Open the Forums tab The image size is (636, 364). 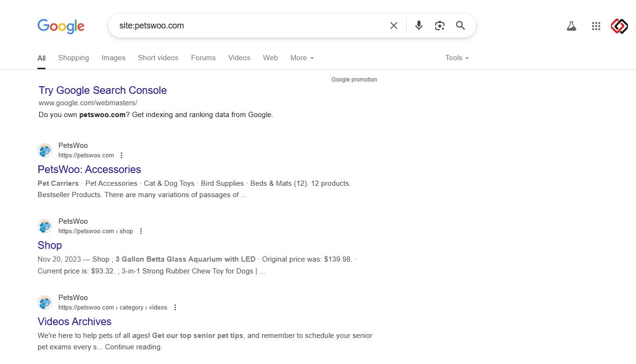203,58
